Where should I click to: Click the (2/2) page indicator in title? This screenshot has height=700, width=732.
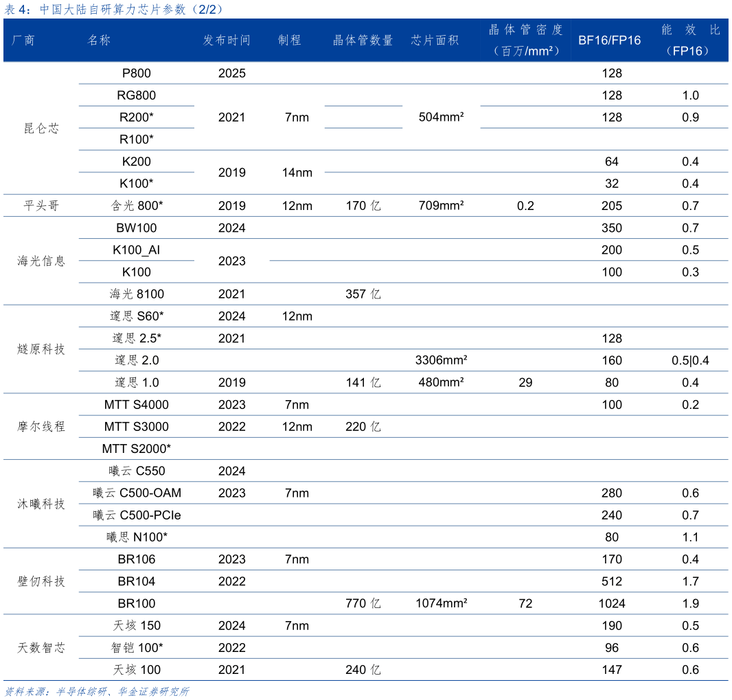coord(206,10)
